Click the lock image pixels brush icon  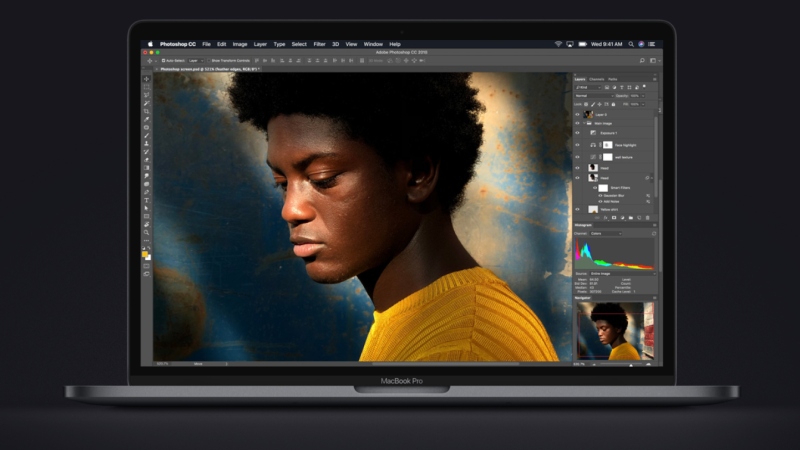(x=593, y=105)
